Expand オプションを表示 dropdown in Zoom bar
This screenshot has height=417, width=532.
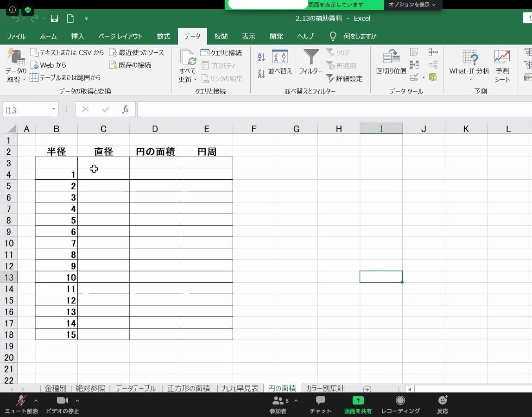(x=412, y=5)
